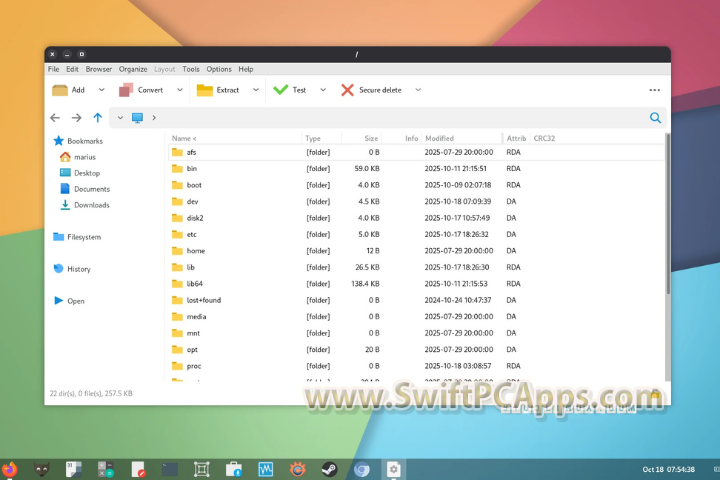Image resolution: width=720 pixels, height=480 pixels.
Task: Click the computer icon in address bar
Action: pos(137,118)
